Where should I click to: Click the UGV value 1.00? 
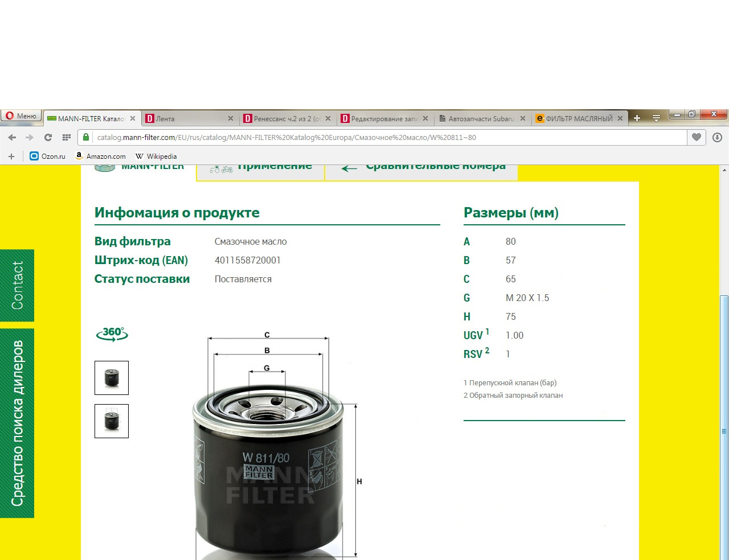tap(514, 335)
